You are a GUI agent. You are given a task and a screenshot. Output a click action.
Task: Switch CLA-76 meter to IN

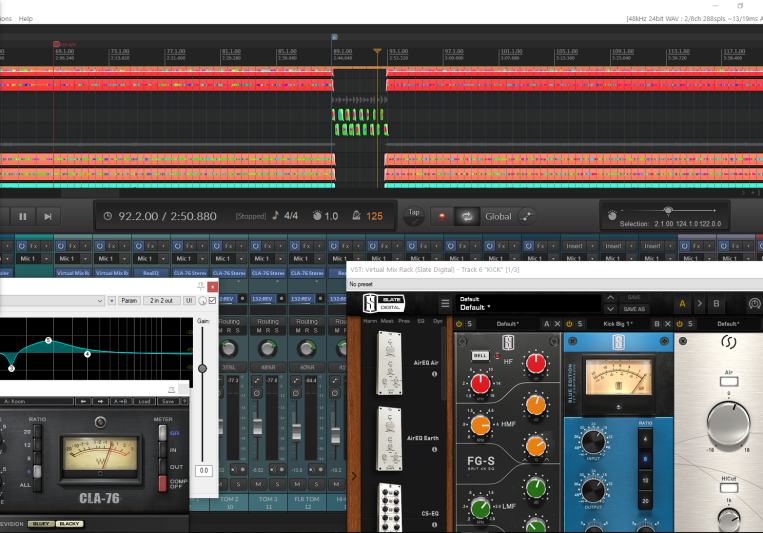[163, 450]
